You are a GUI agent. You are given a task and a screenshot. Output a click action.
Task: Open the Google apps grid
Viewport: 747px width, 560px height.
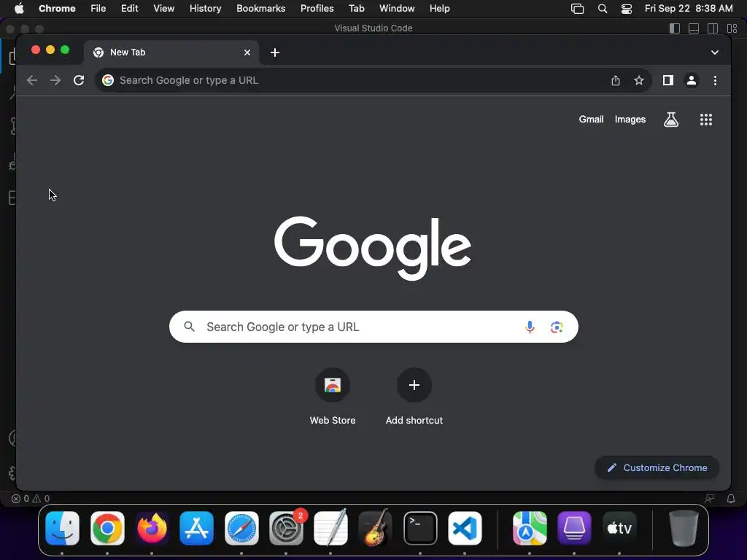coord(706,120)
